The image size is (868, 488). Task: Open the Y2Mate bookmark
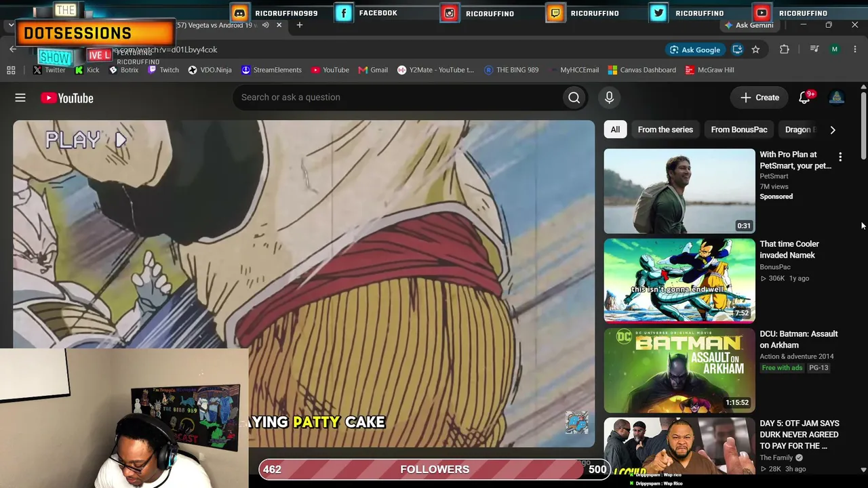[435, 70]
